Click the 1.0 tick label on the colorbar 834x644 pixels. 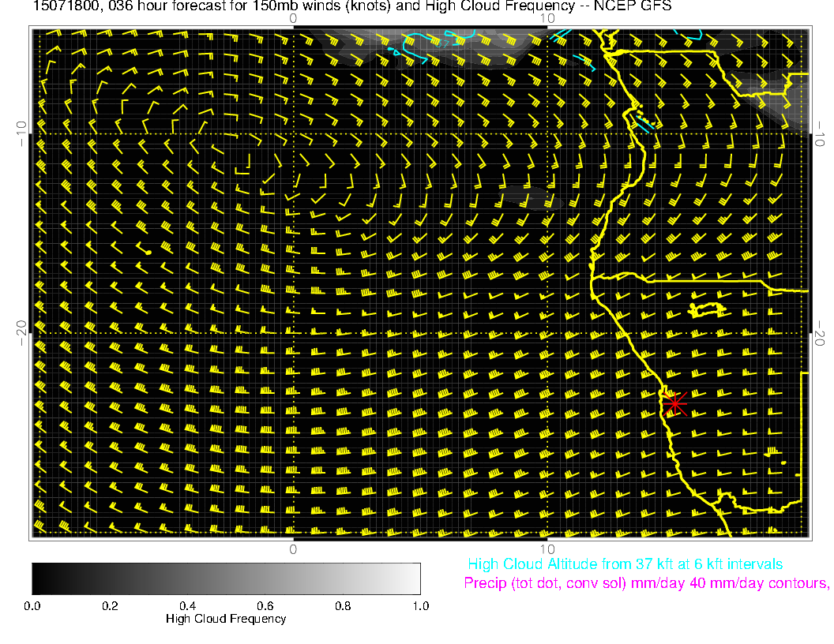(x=420, y=606)
